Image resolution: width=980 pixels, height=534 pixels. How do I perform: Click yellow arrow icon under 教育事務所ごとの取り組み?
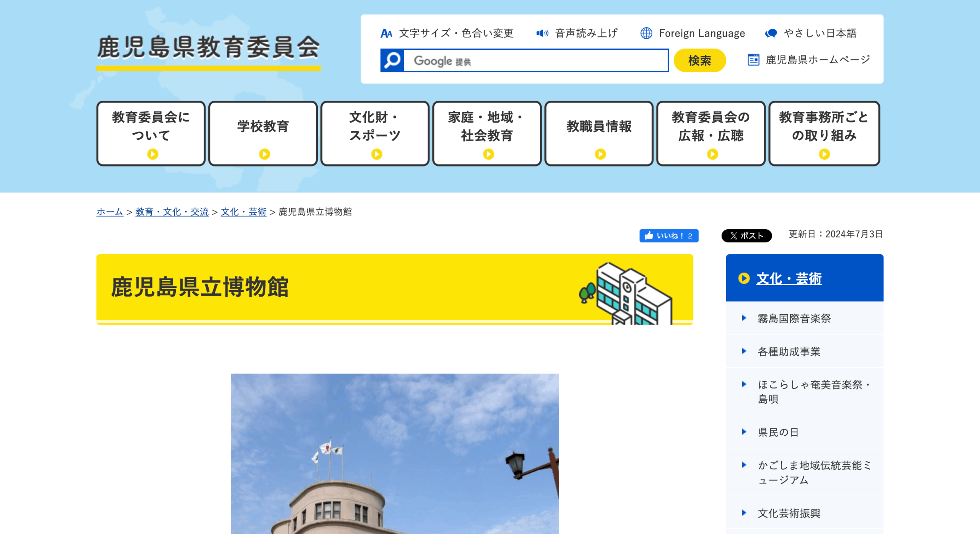pyautogui.click(x=824, y=154)
